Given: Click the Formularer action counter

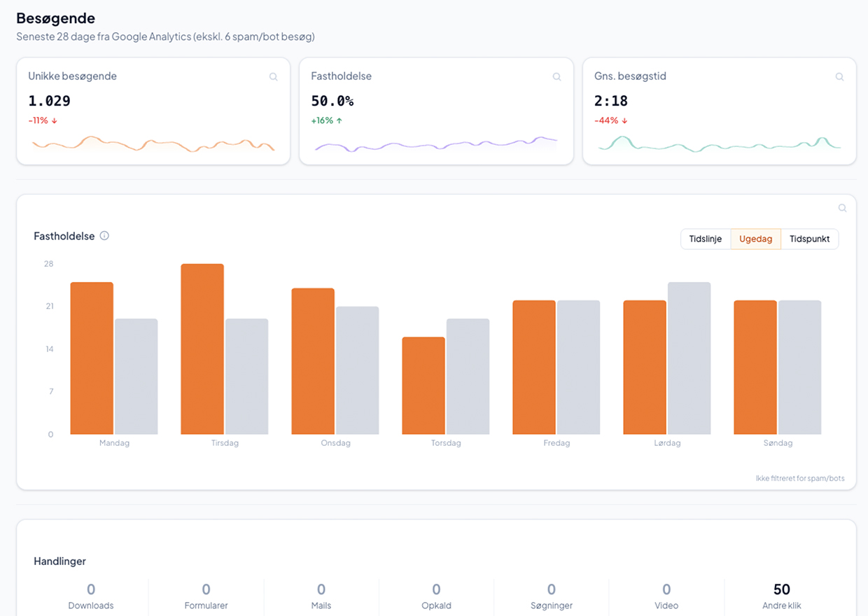Looking at the screenshot, I should (206, 596).
